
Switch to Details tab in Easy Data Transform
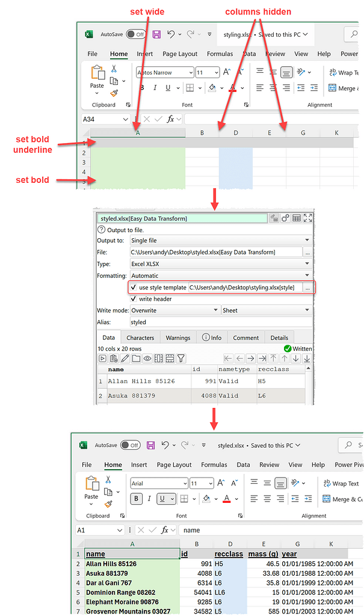point(280,337)
